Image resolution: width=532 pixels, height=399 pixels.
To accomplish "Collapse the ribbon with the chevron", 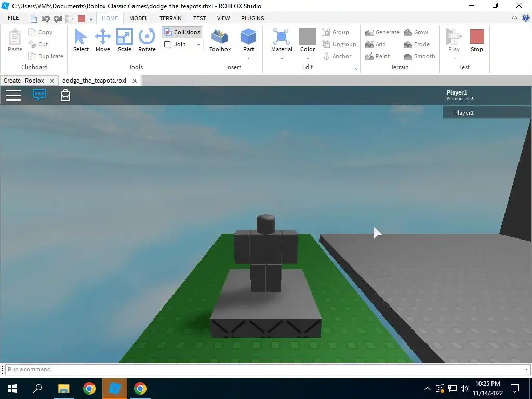I will click(x=514, y=18).
